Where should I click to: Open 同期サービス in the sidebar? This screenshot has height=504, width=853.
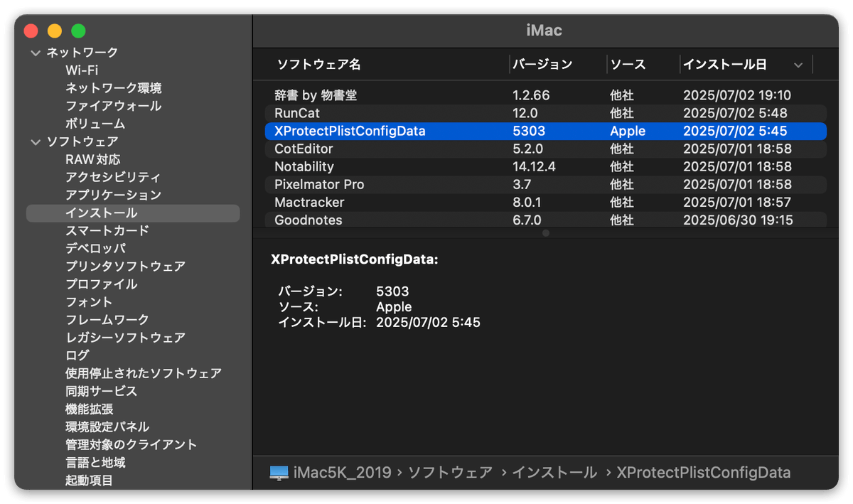(102, 391)
